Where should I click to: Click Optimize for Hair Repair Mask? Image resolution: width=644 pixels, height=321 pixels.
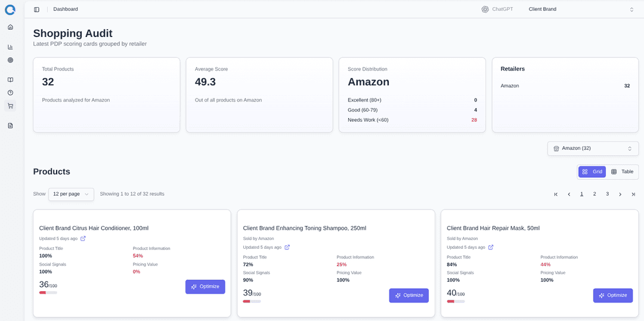coord(612,295)
